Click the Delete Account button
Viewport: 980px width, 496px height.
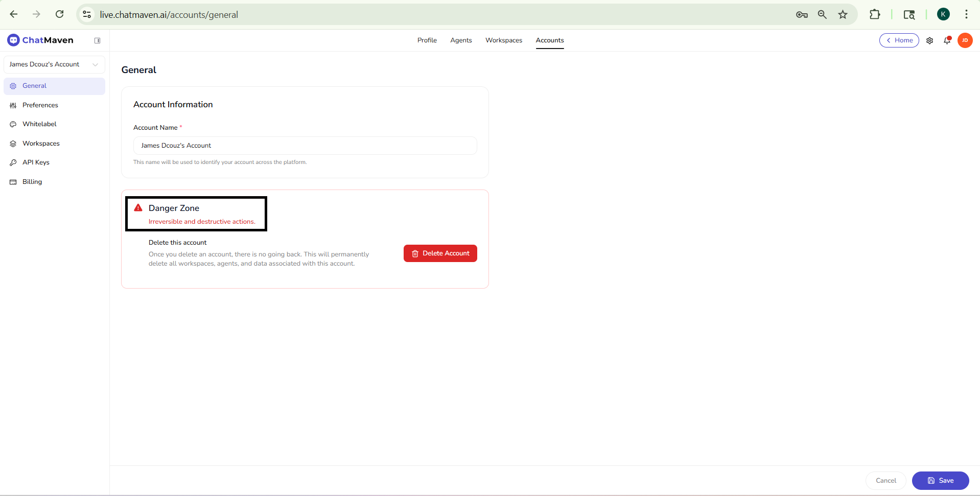440,253
